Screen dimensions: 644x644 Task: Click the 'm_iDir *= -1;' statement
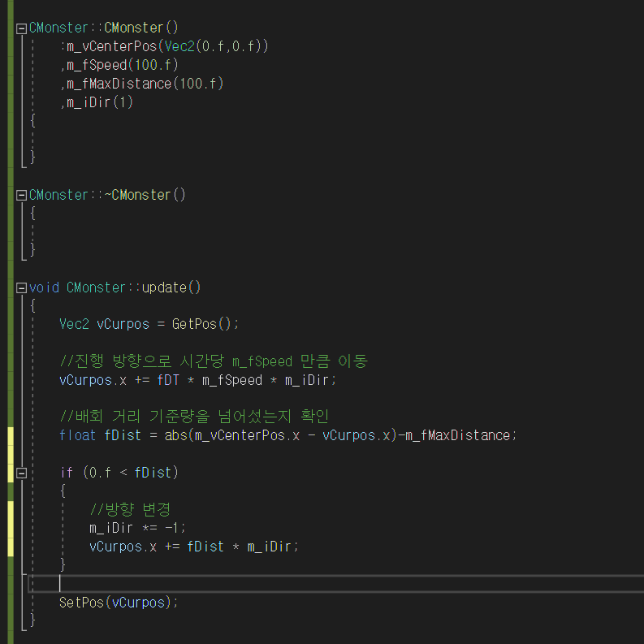(137, 528)
